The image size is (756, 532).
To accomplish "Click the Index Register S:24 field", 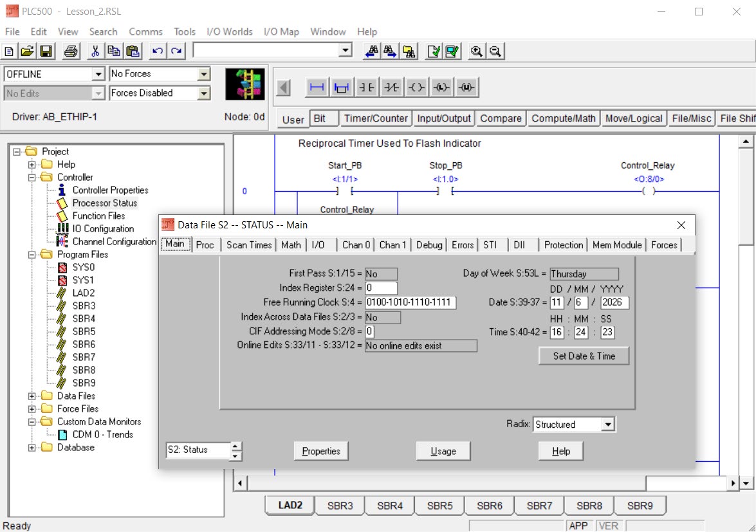I will point(381,288).
